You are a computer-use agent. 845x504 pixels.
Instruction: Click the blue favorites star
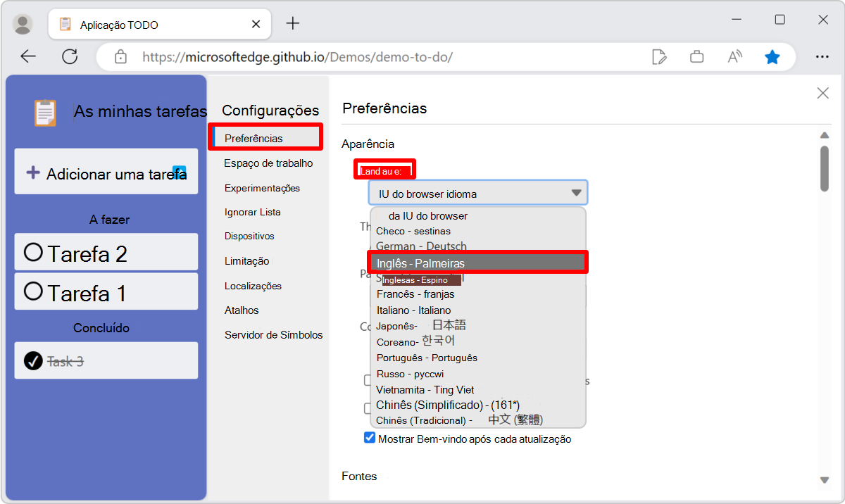772,57
